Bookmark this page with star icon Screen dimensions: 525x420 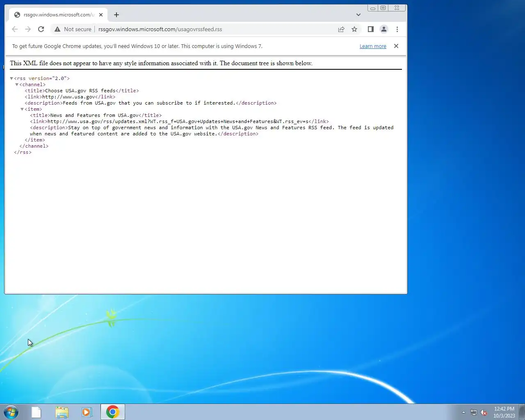(x=354, y=29)
